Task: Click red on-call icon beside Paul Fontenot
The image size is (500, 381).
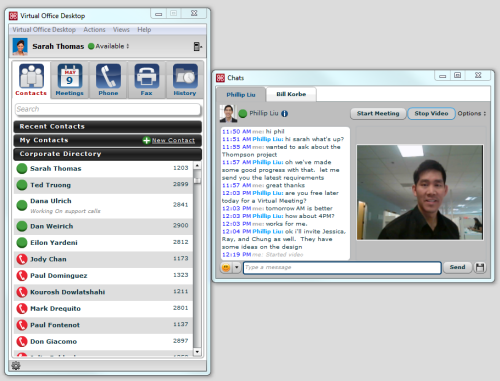Action: [x=22, y=325]
